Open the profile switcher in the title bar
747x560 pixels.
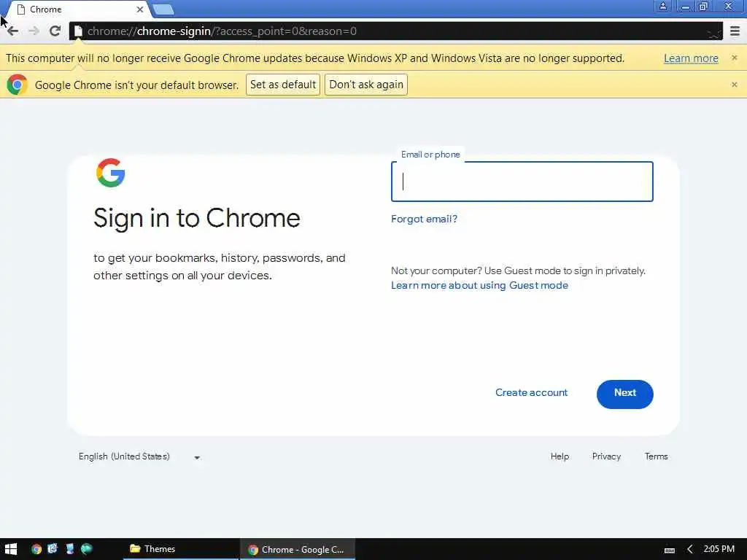click(x=662, y=6)
